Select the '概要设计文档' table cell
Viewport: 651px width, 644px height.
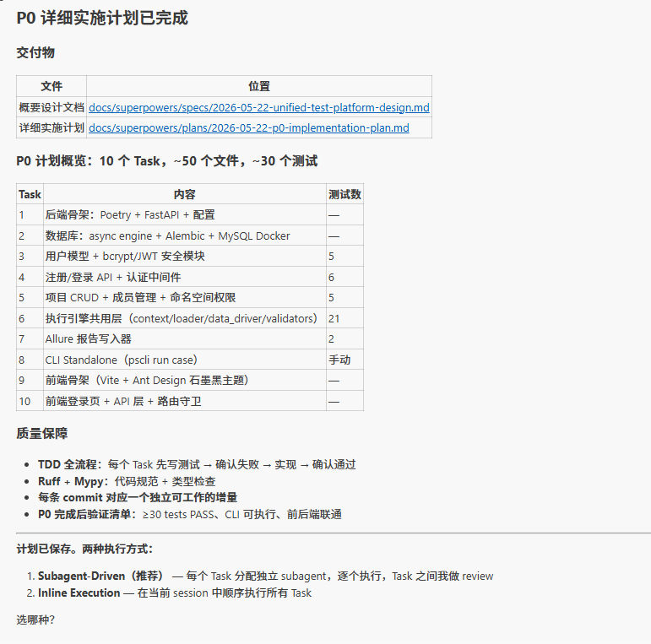(x=52, y=107)
